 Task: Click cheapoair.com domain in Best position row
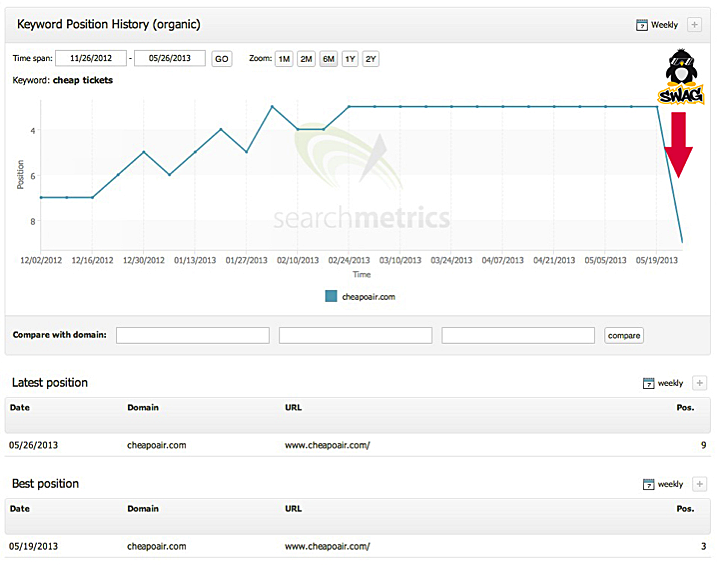coord(157,546)
